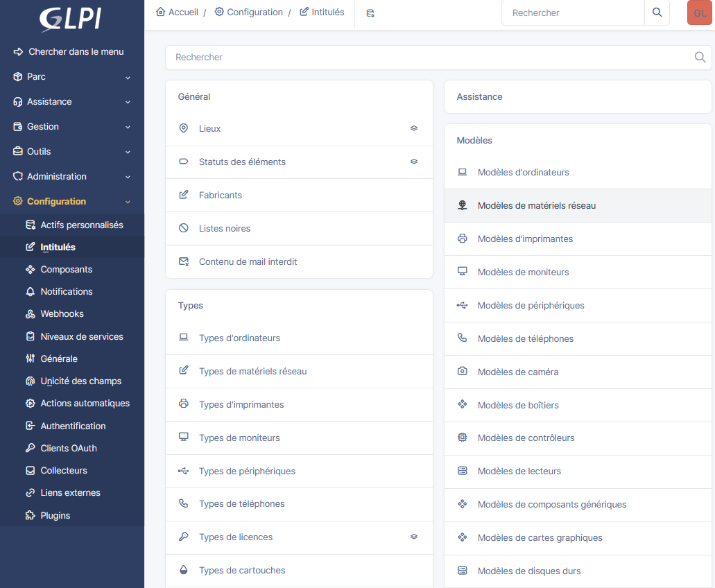This screenshot has width=715, height=588.
Task: Open the database icon beside the breadcrumb
Action: [370, 13]
